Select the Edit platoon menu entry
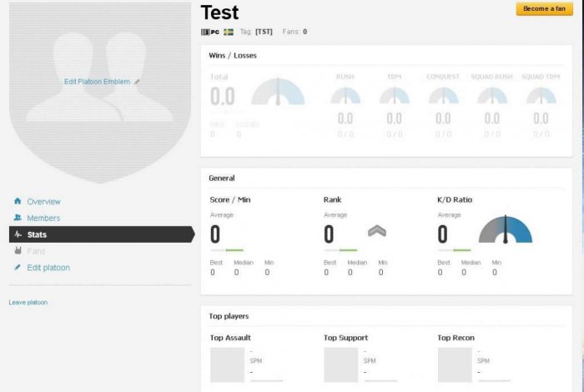 coord(48,268)
